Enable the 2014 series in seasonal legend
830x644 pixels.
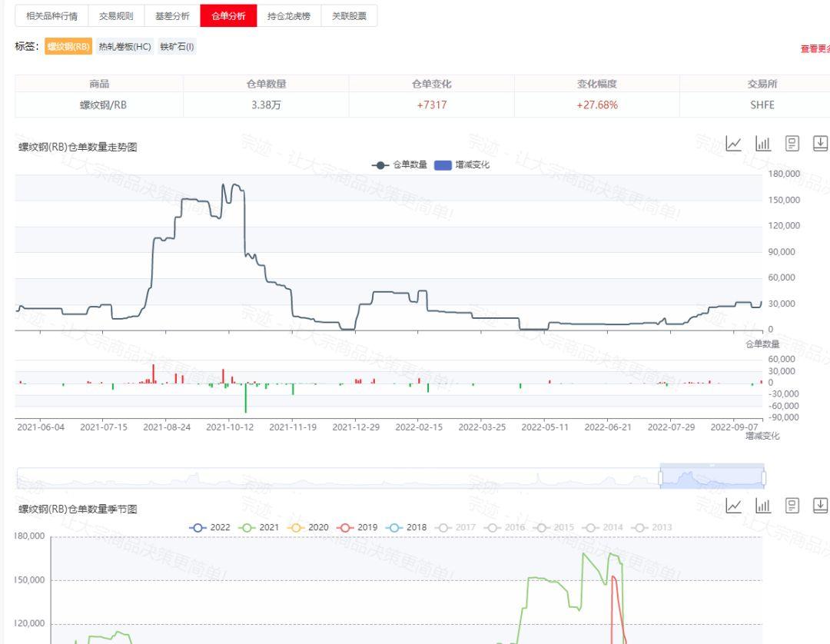tap(603, 528)
